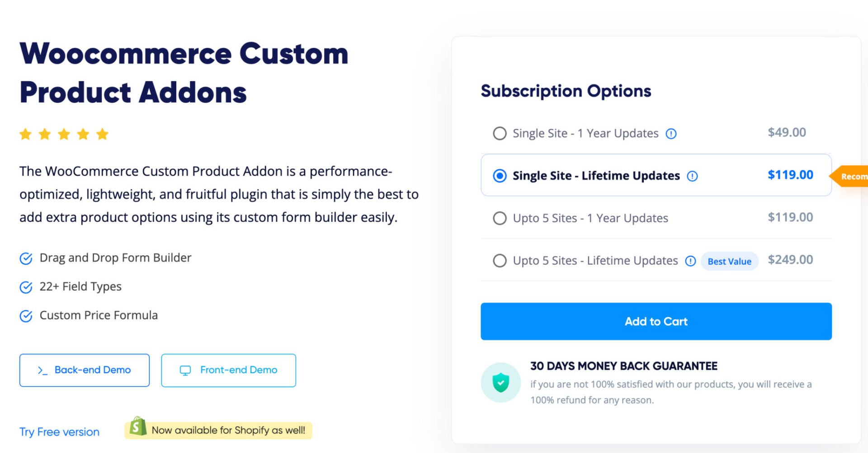Select the Upto 5 Sites - Lifetime Updates option
The image size is (868, 453).
tap(500, 261)
